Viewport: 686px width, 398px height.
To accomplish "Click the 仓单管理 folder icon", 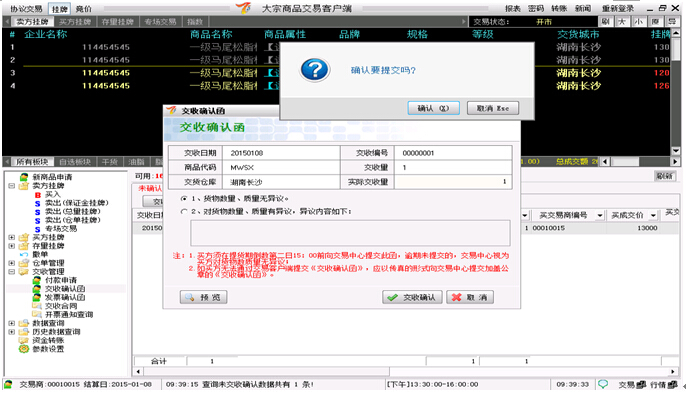I will click(x=24, y=263).
